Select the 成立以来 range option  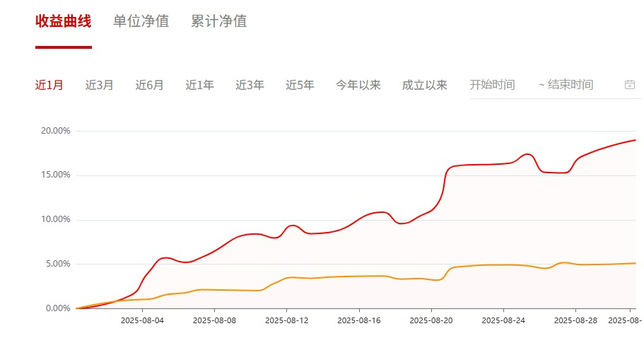coord(425,85)
